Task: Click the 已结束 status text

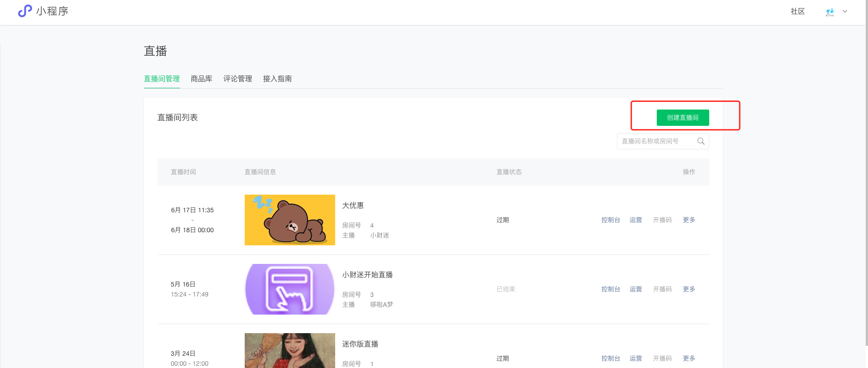Action: 506,289
